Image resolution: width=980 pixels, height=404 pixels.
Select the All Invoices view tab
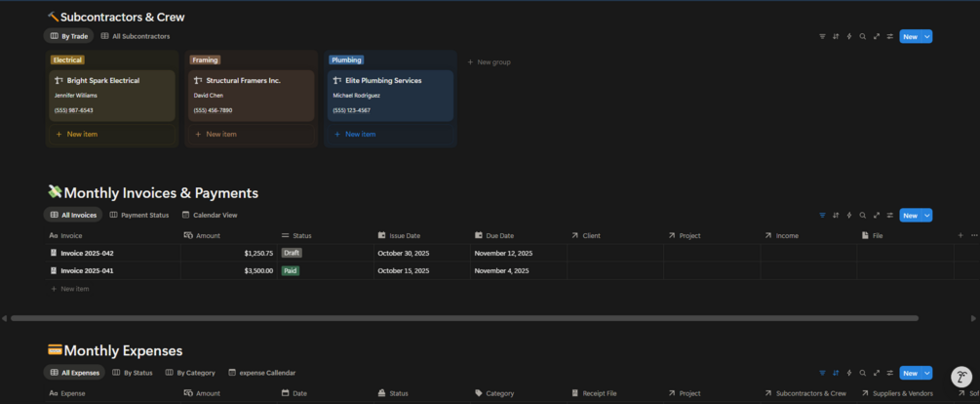[73, 215]
